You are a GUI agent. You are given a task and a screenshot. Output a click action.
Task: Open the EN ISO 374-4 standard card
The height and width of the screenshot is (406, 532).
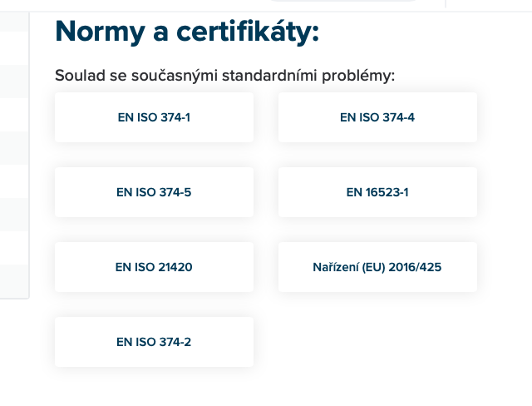click(x=377, y=117)
